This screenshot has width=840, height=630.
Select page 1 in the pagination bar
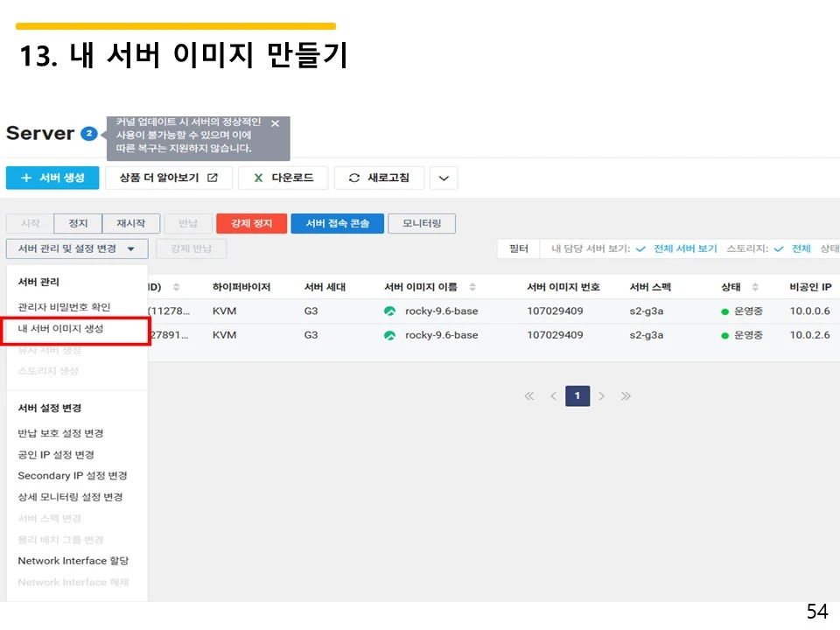tap(577, 395)
